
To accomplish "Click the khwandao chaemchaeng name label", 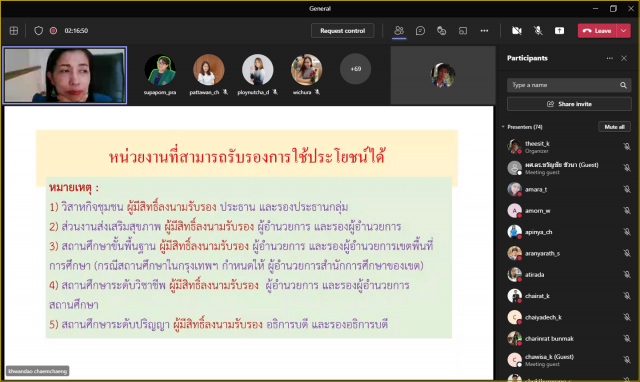I will tap(38, 371).
